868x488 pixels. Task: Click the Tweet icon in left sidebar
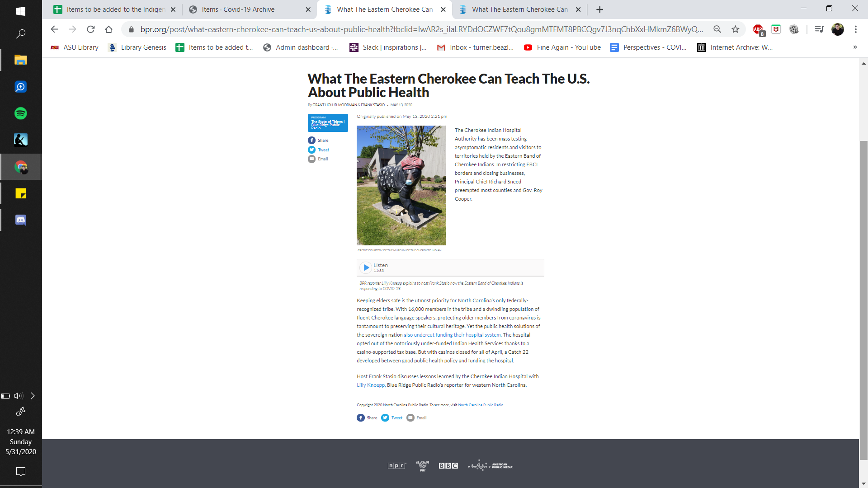[311, 150]
